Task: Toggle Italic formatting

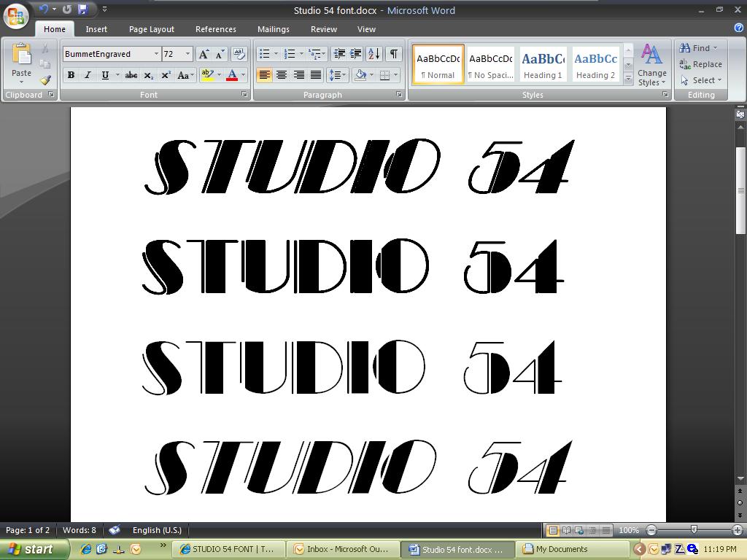Action: (88, 75)
